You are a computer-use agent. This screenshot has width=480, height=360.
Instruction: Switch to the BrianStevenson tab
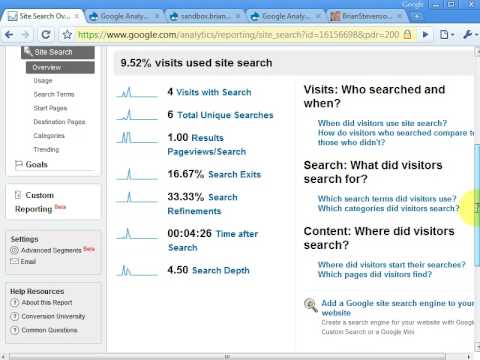366,16
